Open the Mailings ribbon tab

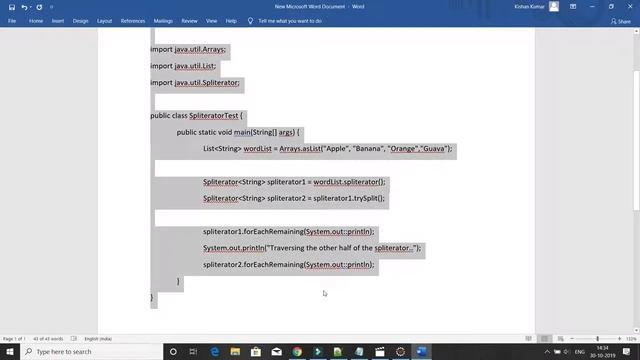[x=163, y=21]
